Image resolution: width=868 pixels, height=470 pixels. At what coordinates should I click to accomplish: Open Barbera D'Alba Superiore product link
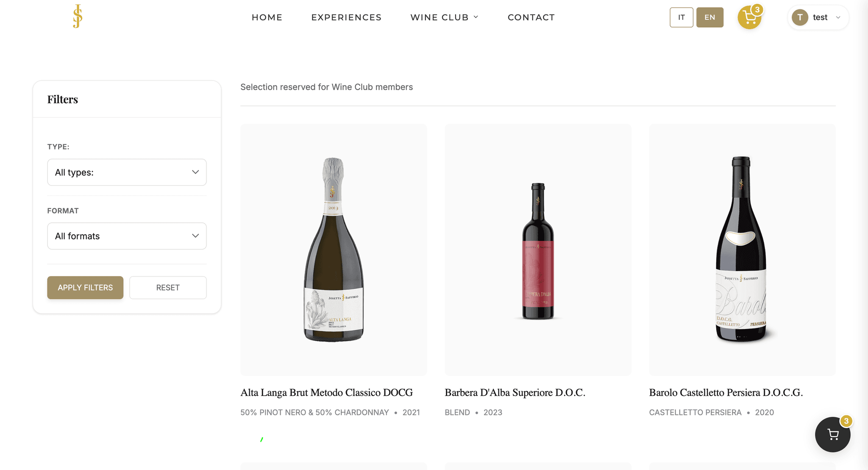515,393
